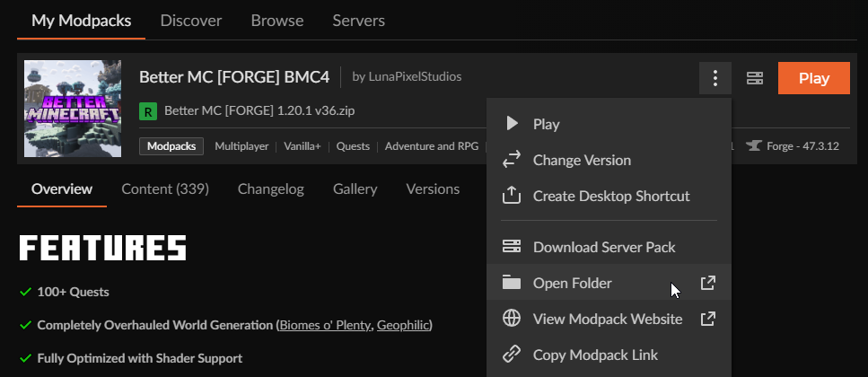Screen dimensions: 868x377
Task: Click the orange Play button
Action: point(814,78)
